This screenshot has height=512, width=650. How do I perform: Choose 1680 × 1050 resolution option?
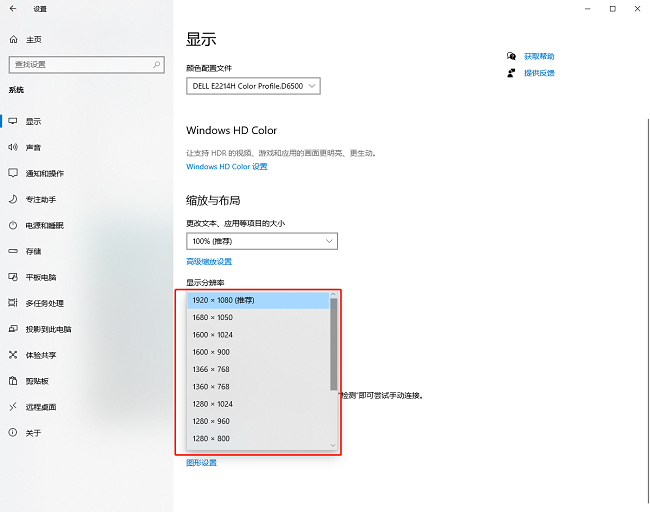[x=211, y=317]
